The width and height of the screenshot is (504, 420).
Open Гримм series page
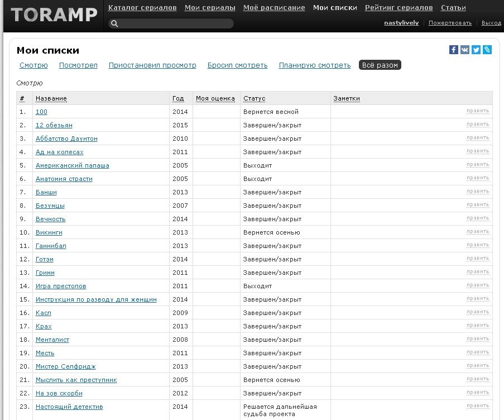point(45,273)
